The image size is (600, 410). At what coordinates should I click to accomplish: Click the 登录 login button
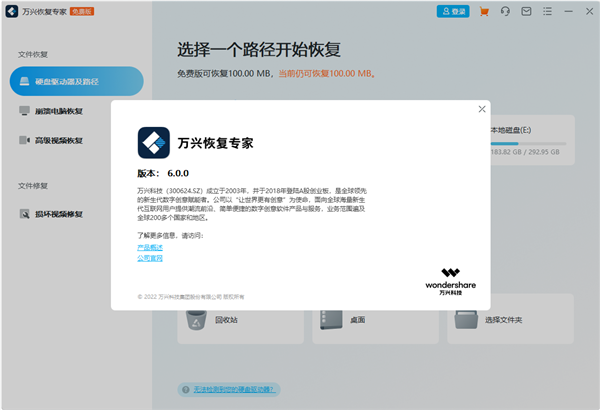point(453,11)
